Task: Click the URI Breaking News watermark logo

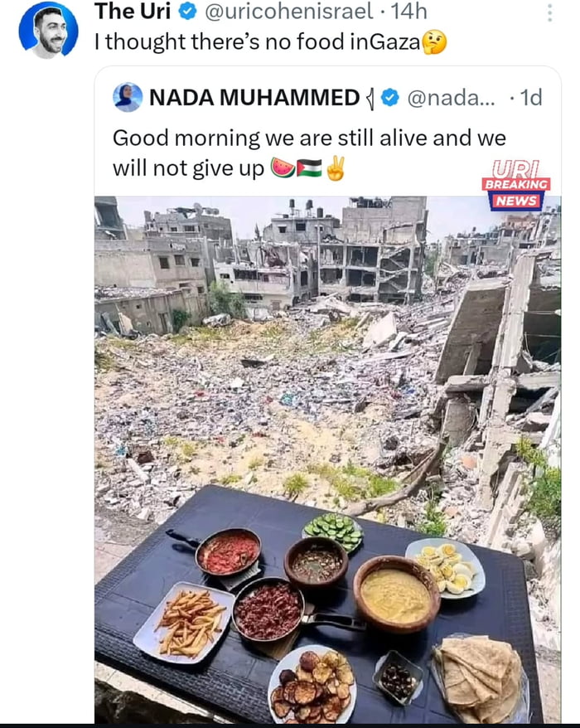Action: (x=516, y=182)
